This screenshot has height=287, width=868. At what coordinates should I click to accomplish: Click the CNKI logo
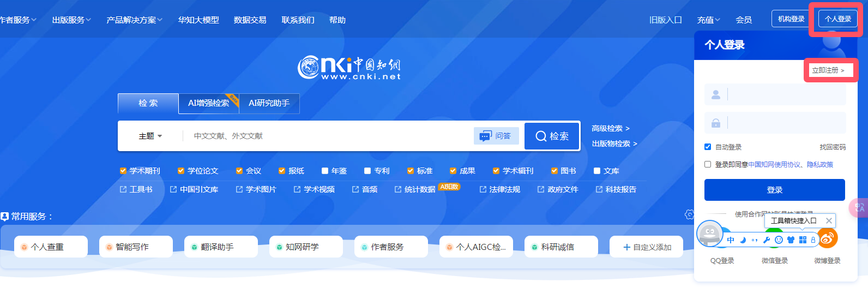[x=349, y=68]
